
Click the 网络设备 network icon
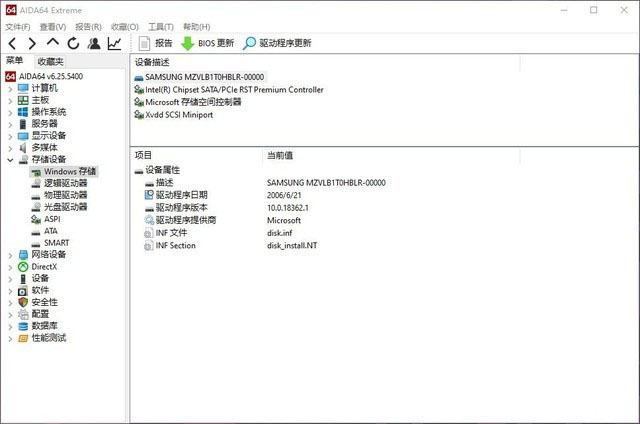click(x=23, y=255)
